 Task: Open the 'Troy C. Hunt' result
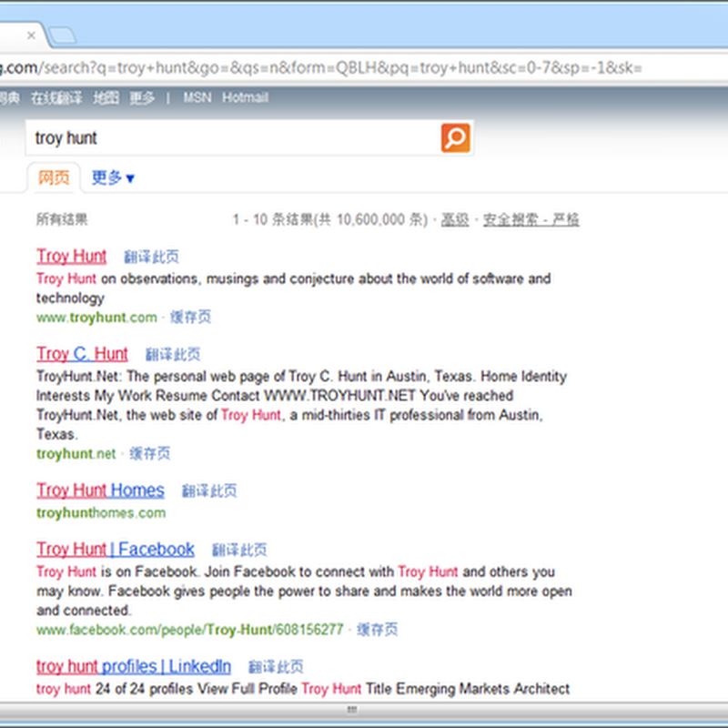point(82,354)
